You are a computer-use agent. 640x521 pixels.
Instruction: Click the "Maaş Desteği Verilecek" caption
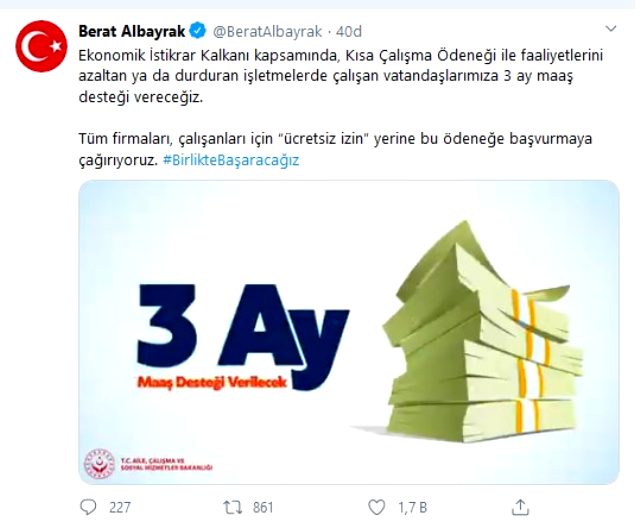(x=212, y=382)
